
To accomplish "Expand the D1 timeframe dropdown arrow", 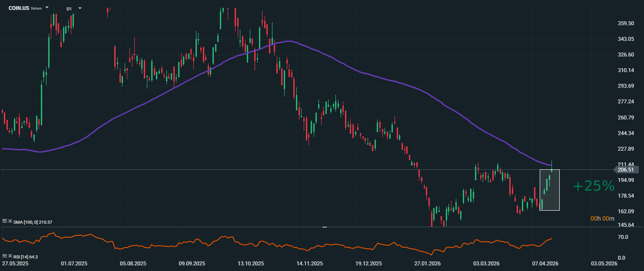I will click(x=80, y=8).
